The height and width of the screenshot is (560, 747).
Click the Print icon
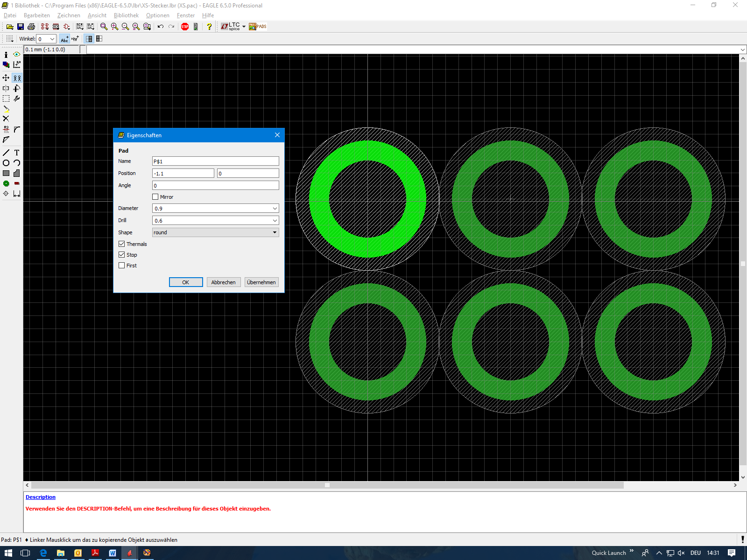31,27
